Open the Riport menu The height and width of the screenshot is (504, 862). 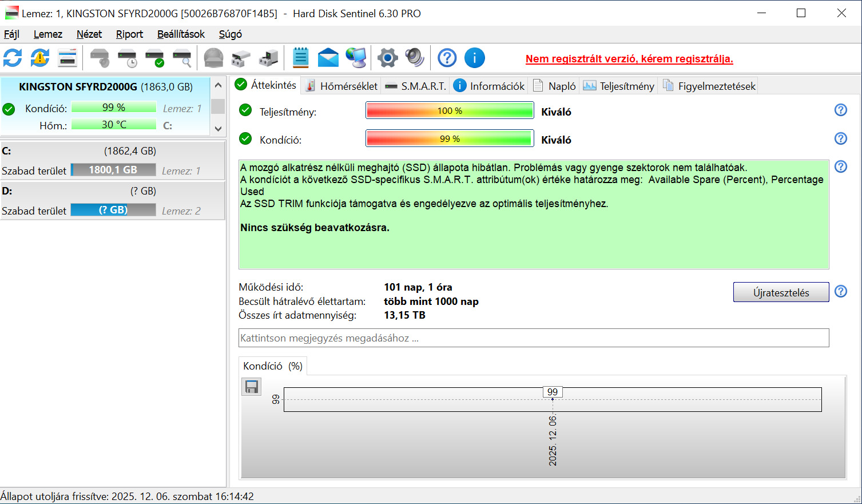click(129, 34)
